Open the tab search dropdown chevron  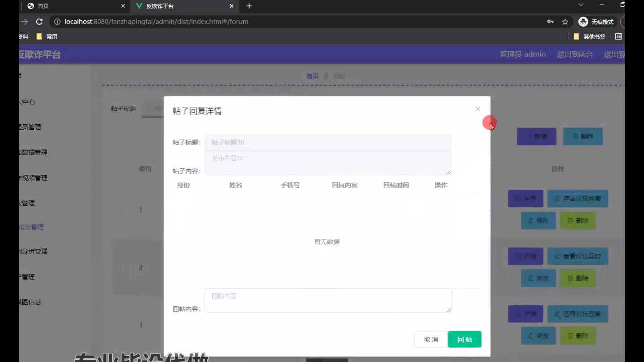[581, 5]
